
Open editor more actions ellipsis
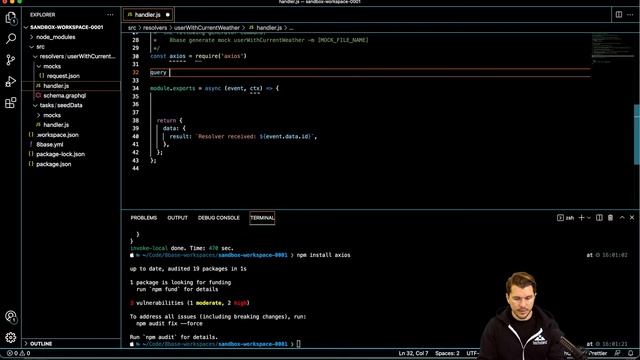pyautogui.click(x=630, y=15)
